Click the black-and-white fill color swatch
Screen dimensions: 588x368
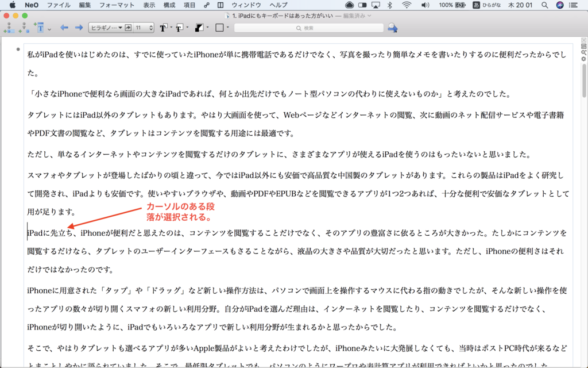pos(199,28)
